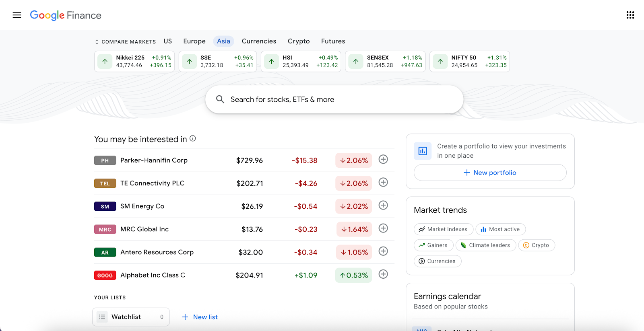This screenshot has height=331, width=644.
Task: Select the Most active trend chip
Action: 500,229
